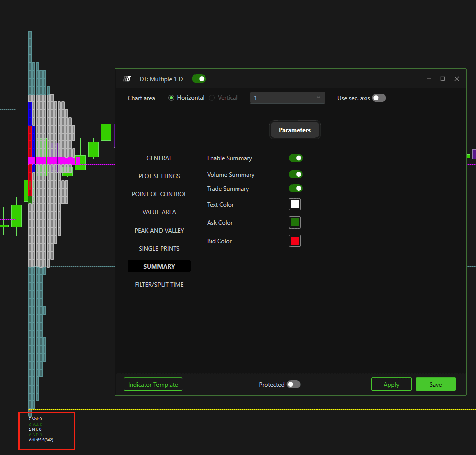Click the indicator logo icon in title bar
This screenshot has width=476, height=455.
point(127,79)
